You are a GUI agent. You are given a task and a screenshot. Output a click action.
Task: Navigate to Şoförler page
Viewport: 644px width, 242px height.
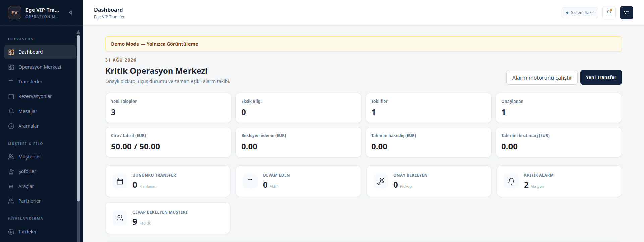[x=40, y=171]
